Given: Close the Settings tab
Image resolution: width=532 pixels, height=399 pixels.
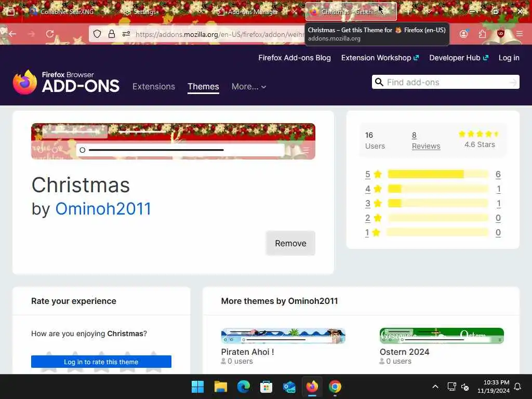Looking at the screenshot, I should [x=201, y=11].
